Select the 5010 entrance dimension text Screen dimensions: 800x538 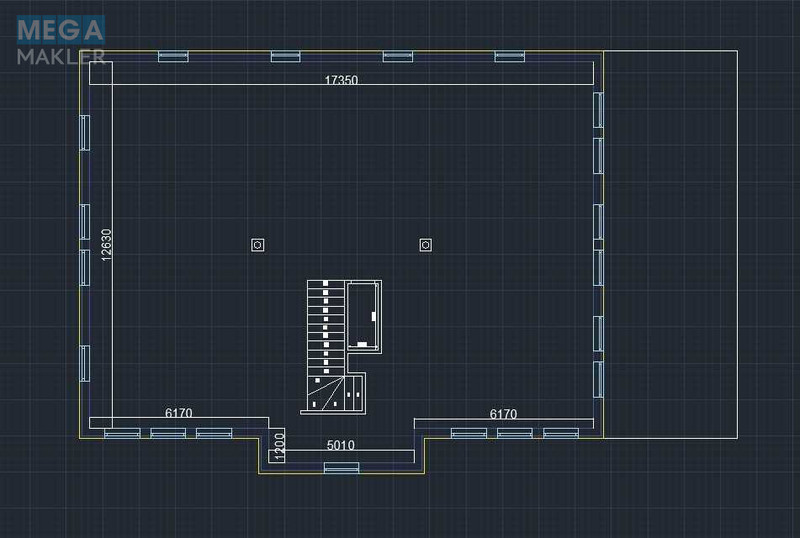tap(340, 445)
